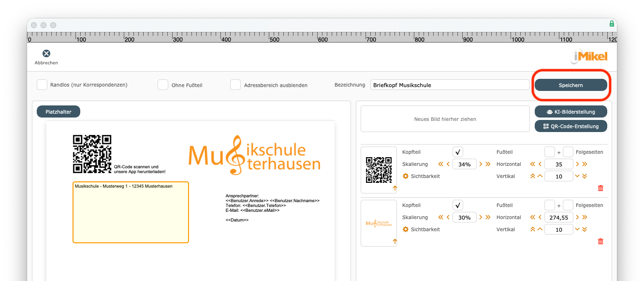Select the QR code thumbnail in the image list

(x=379, y=170)
